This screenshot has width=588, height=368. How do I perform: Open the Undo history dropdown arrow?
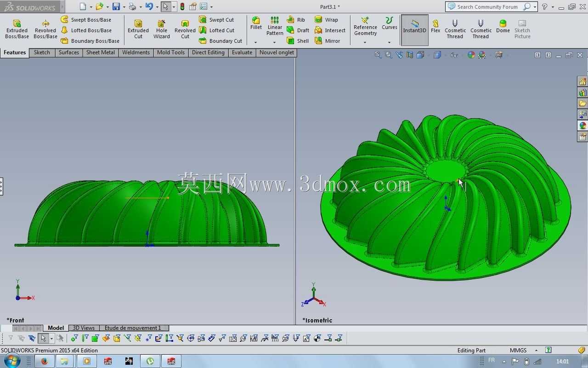coord(157,7)
